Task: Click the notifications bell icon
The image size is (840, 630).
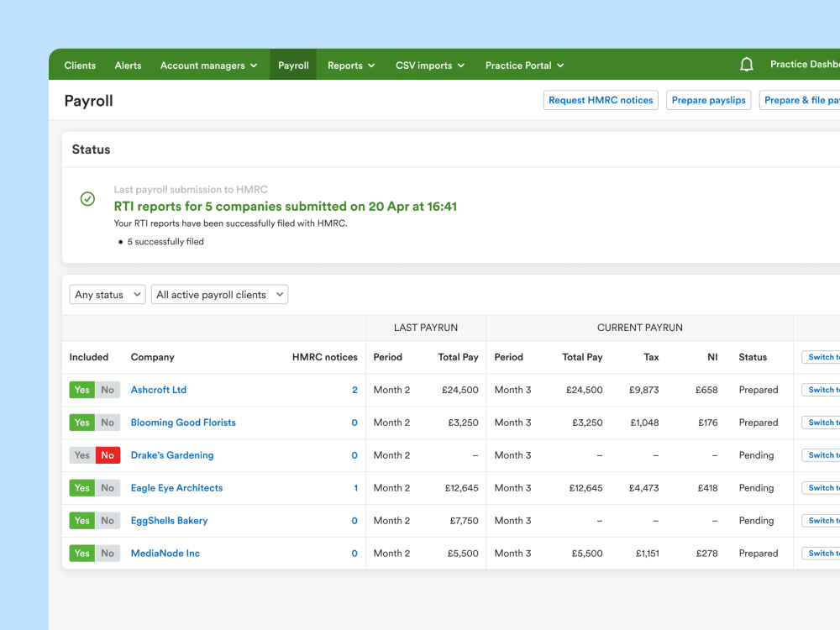Action: 746,65
